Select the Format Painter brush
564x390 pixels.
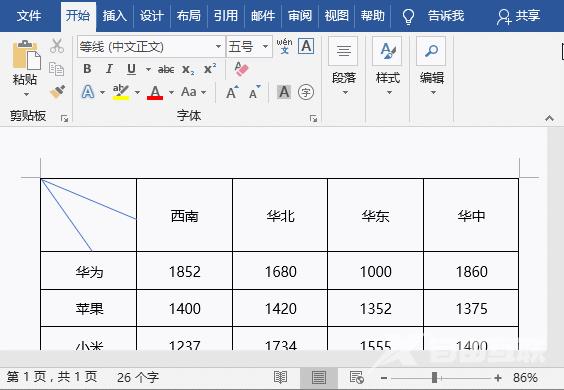tap(57, 92)
